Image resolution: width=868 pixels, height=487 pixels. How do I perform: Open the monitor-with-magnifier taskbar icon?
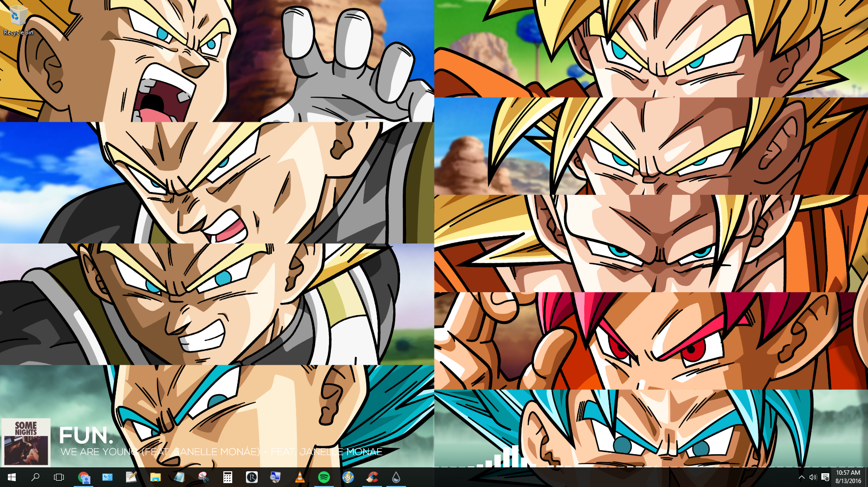coord(275,477)
